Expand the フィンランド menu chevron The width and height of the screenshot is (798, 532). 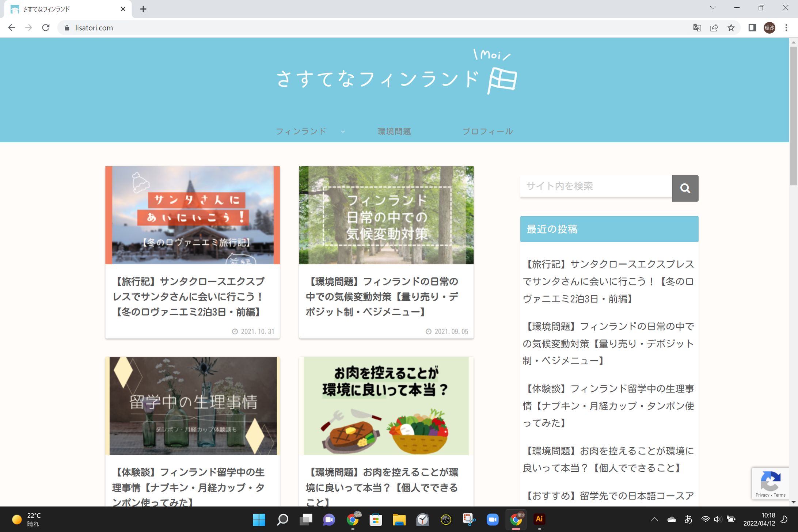tap(343, 132)
